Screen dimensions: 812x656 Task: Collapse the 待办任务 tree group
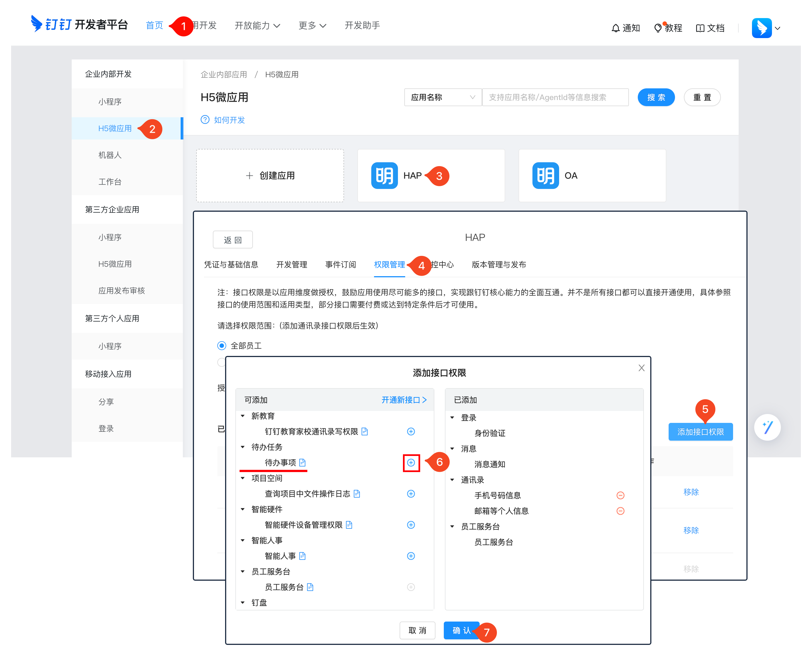tap(243, 447)
